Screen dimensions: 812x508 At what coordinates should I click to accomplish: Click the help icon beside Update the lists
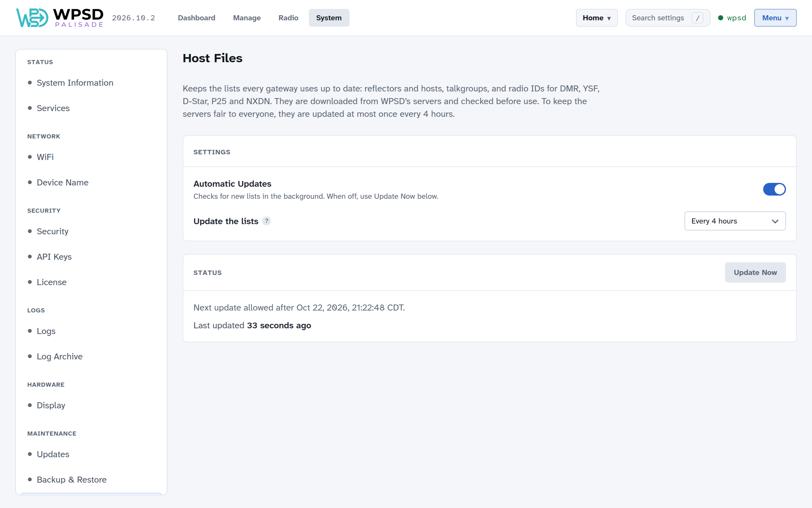tap(266, 221)
